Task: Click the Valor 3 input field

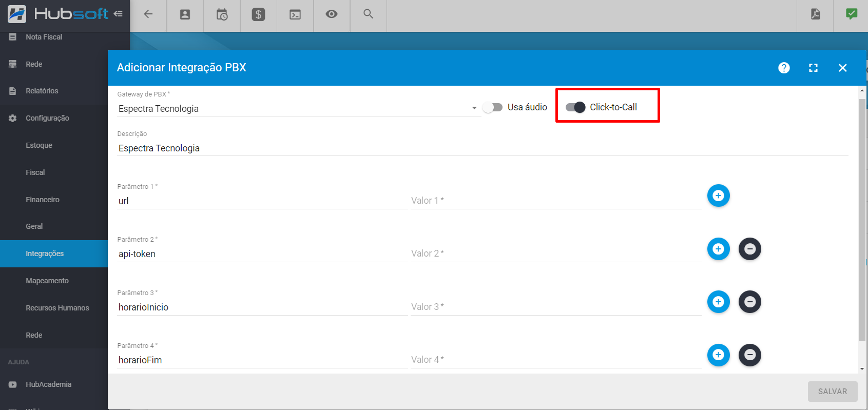Action: (x=556, y=307)
